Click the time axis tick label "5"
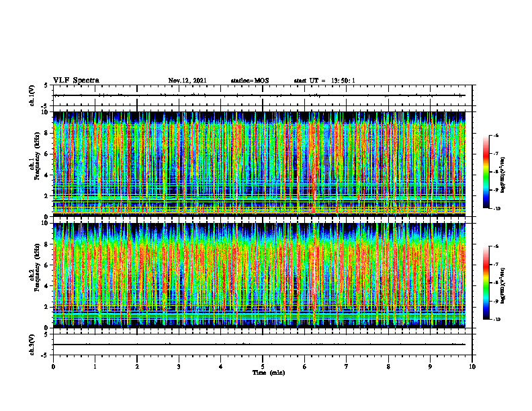532x411 pixels. point(263,367)
